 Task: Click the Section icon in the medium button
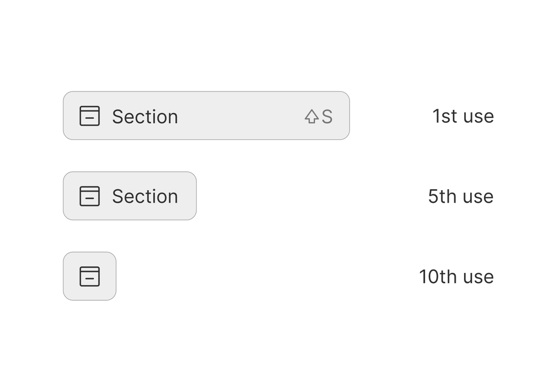[x=90, y=196]
